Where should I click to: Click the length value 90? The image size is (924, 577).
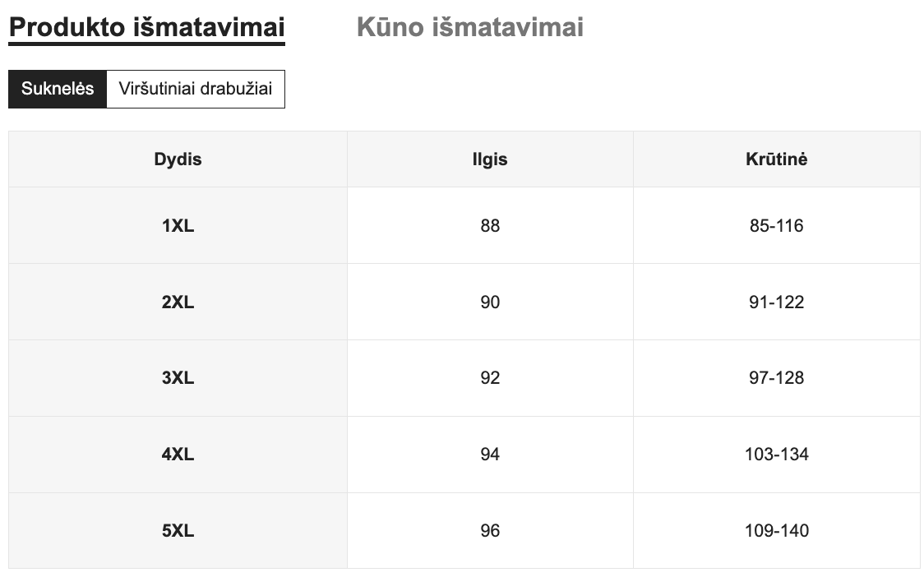[490, 302]
